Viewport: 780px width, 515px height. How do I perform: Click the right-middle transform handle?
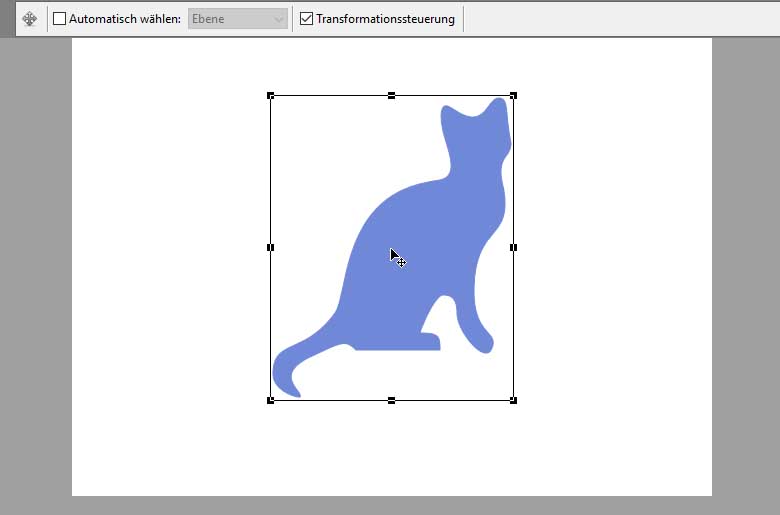513,247
